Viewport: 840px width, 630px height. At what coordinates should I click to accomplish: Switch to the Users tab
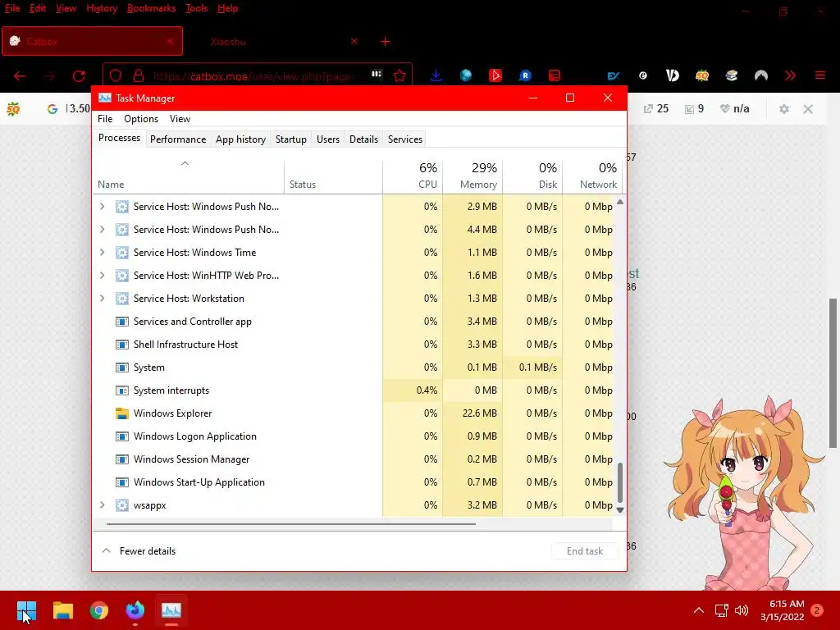pos(328,139)
